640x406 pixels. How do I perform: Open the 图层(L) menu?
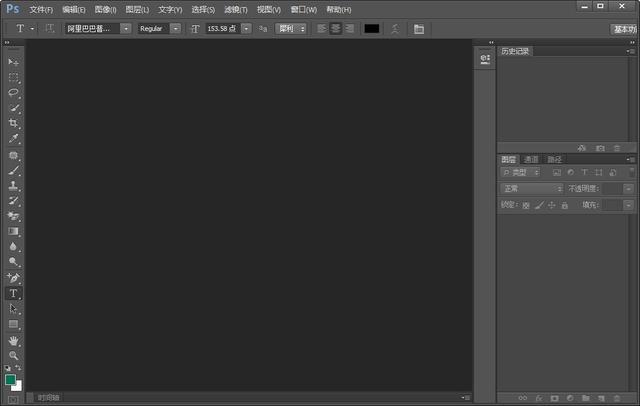(137, 9)
